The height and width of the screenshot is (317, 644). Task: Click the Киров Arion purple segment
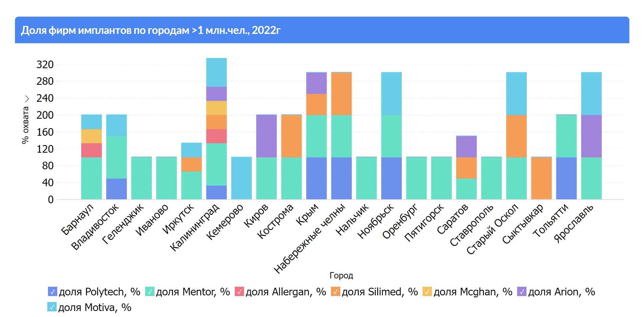pyautogui.click(x=266, y=136)
